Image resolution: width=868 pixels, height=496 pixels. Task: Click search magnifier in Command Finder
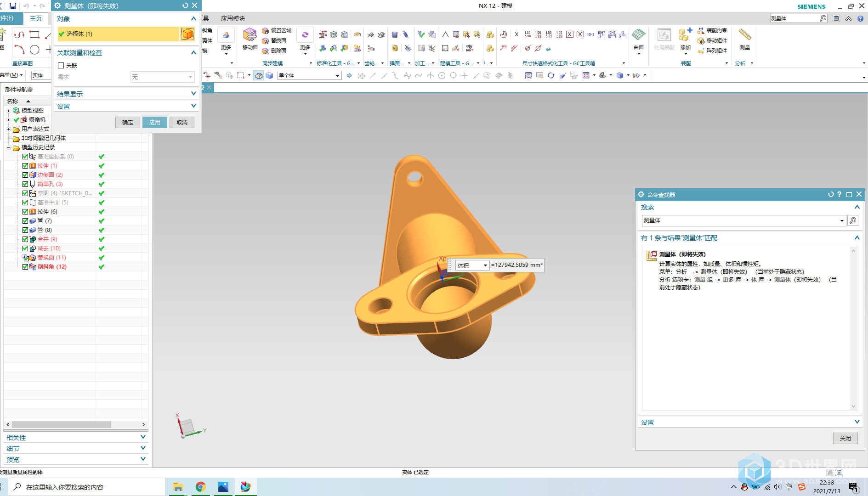click(853, 220)
